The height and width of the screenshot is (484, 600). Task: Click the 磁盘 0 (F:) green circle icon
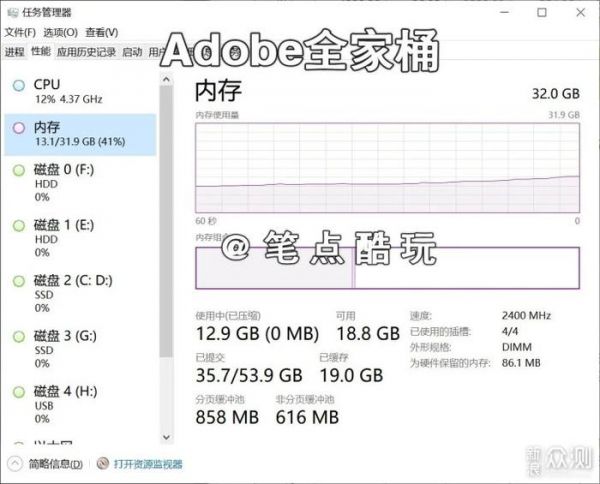[x=17, y=171]
